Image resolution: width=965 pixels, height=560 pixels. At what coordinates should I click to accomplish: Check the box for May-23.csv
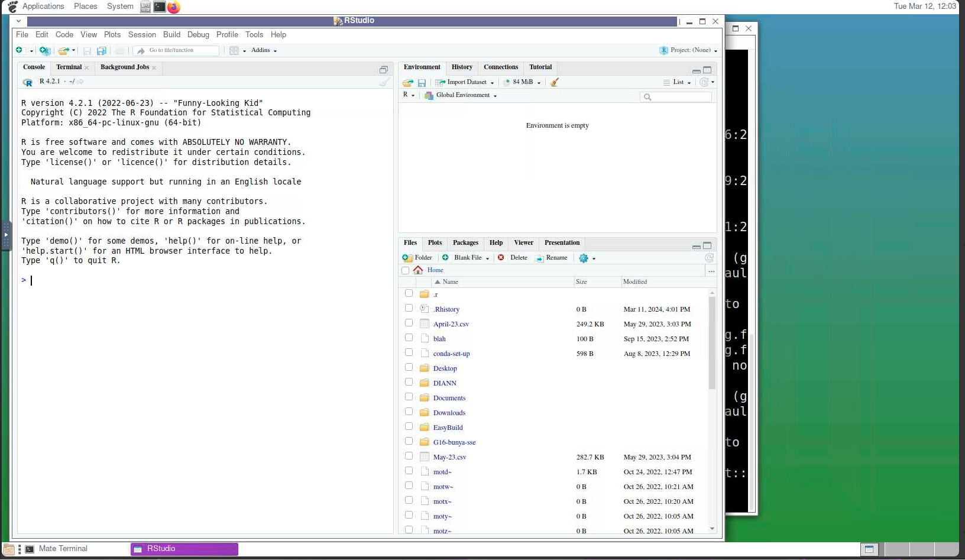pyautogui.click(x=409, y=456)
